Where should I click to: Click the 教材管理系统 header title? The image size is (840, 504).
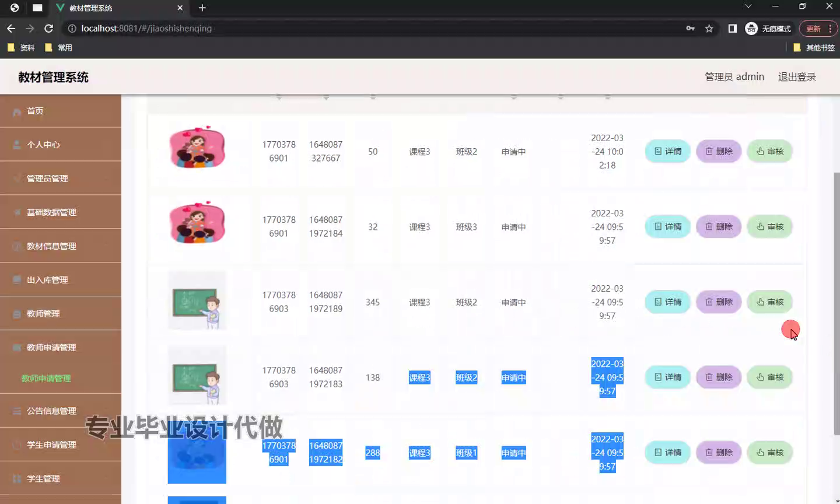coord(53,77)
